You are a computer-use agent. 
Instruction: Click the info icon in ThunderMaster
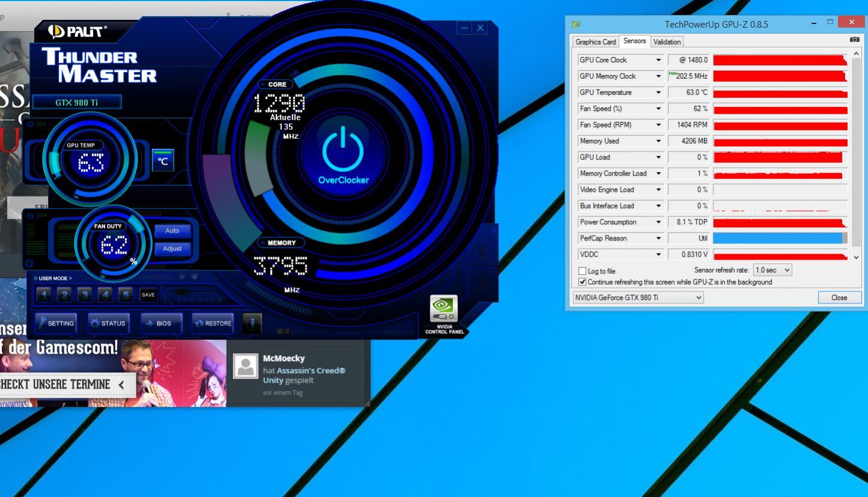pyautogui.click(x=252, y=323)
